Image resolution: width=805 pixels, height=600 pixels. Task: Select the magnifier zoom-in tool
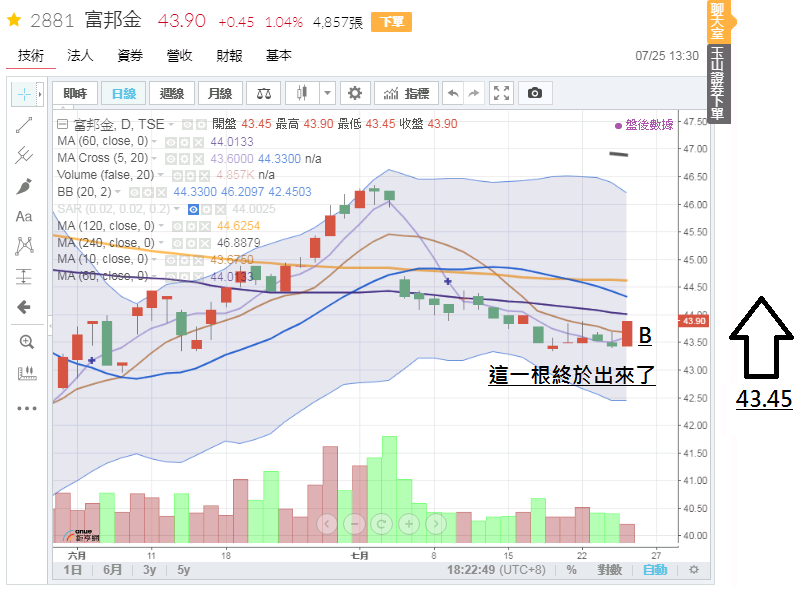(26, 342)
